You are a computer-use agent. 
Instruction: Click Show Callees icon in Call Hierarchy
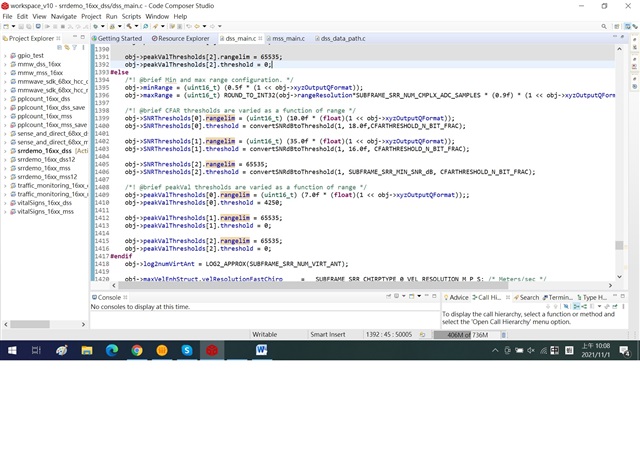point(584,306)
